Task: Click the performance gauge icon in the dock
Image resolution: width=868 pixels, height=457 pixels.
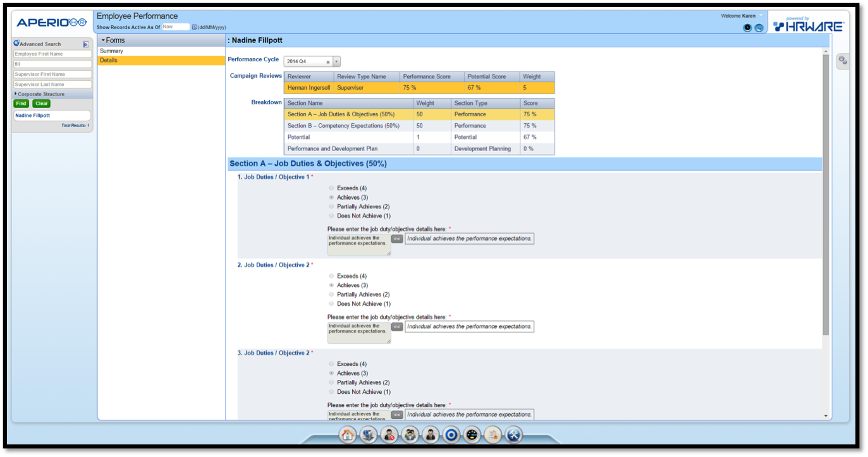Action: click(x=472, y=435)
